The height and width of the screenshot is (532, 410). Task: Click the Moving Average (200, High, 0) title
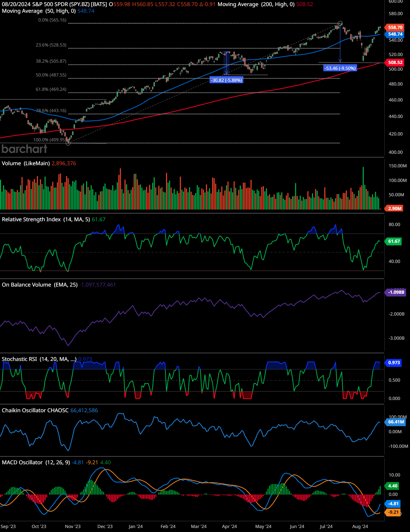point(256,4)
